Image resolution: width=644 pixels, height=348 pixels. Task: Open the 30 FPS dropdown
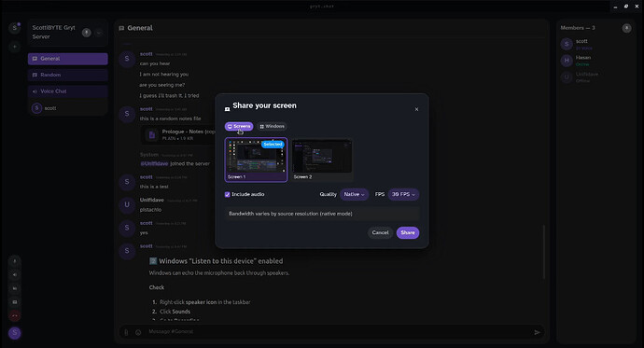tap(403, 194)
